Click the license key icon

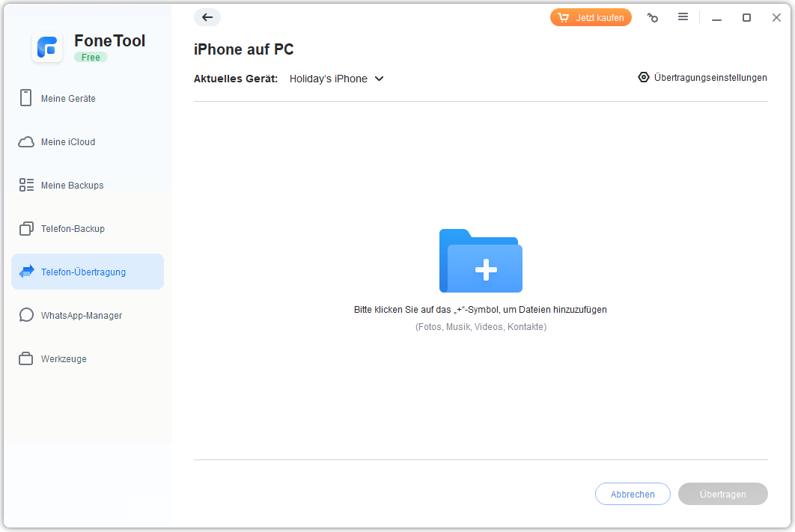(652, 17)
